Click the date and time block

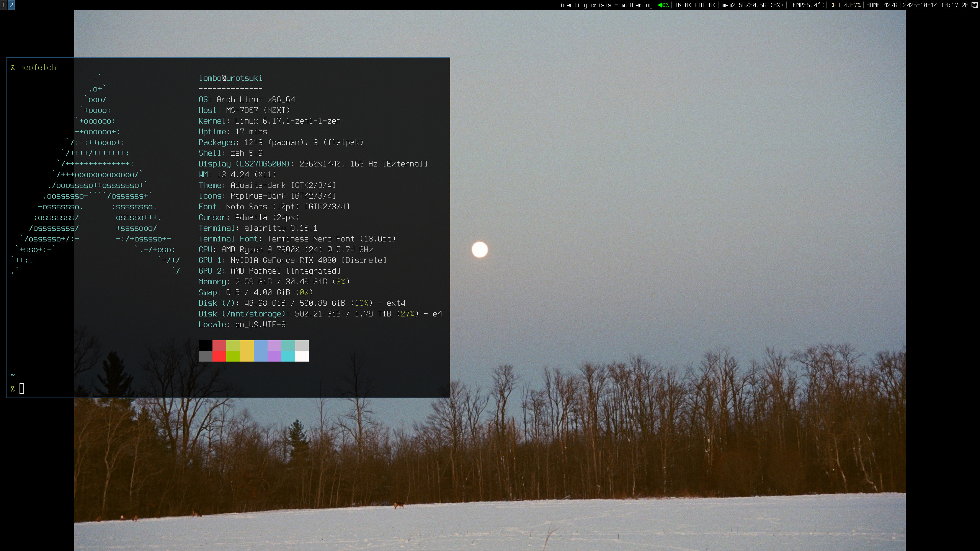(x=935, y=5)
